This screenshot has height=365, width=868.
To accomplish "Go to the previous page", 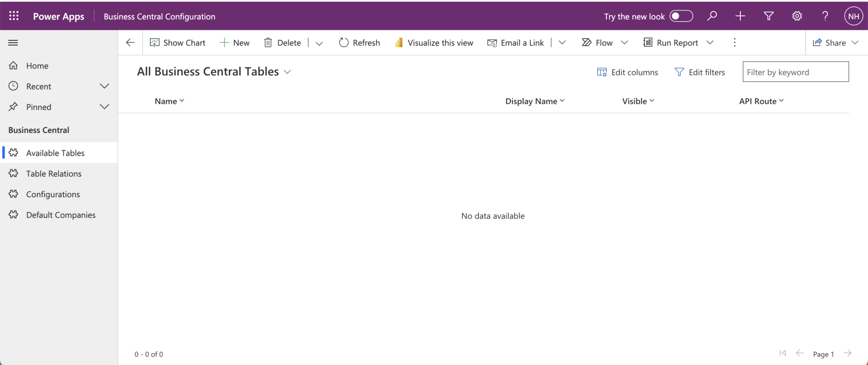I will tap(799, 353).
